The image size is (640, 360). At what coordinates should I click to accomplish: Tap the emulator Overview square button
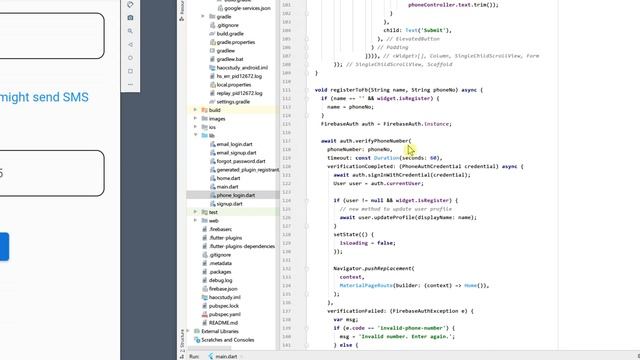pos(130,71)
